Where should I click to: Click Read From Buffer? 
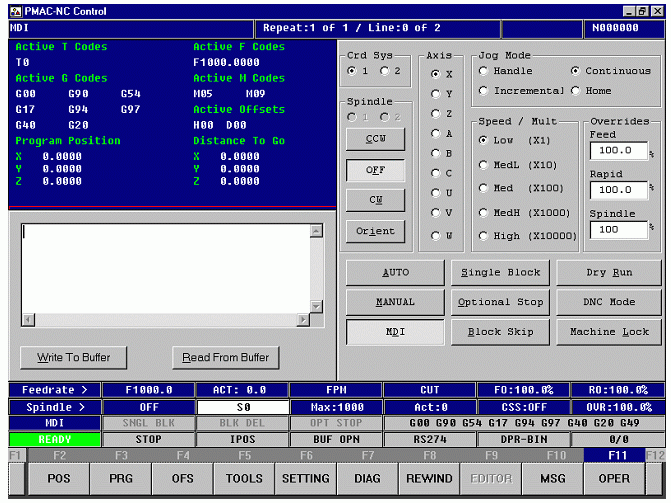226,357
